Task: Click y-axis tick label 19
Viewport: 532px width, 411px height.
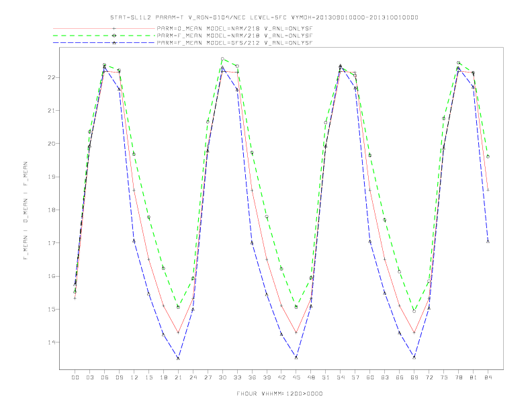Action: (x=52, y=177)
